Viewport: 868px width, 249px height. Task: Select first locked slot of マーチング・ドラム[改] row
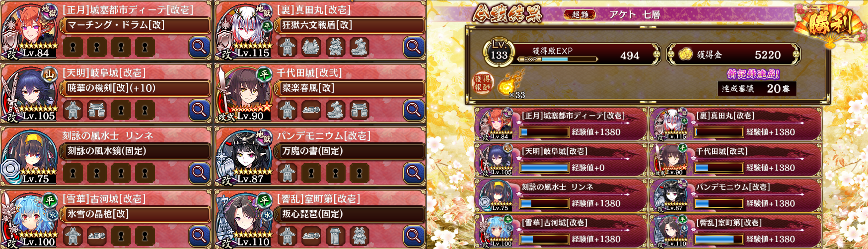click(73, 48)
